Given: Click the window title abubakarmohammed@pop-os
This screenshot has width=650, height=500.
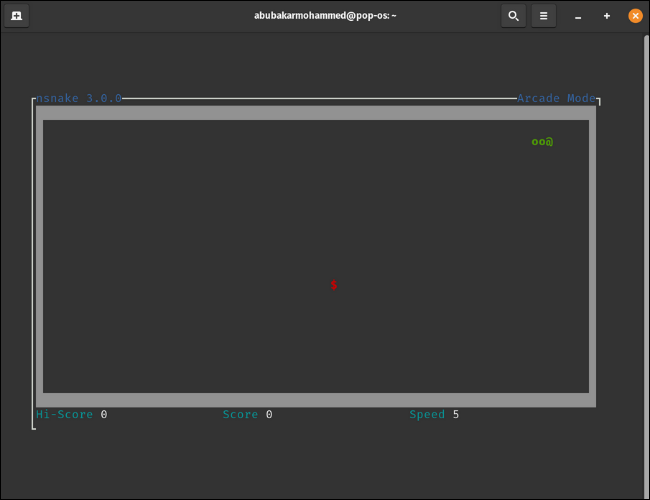Looking at the screenshot, I should pos(325,16).
